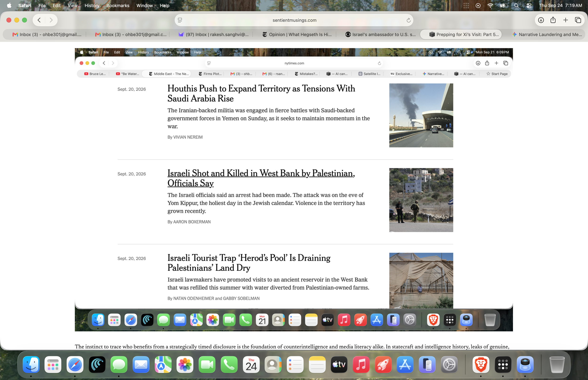Switch to Israel's ambassador to U.S. tab
The image size is (588, 380).
point(380,35)
